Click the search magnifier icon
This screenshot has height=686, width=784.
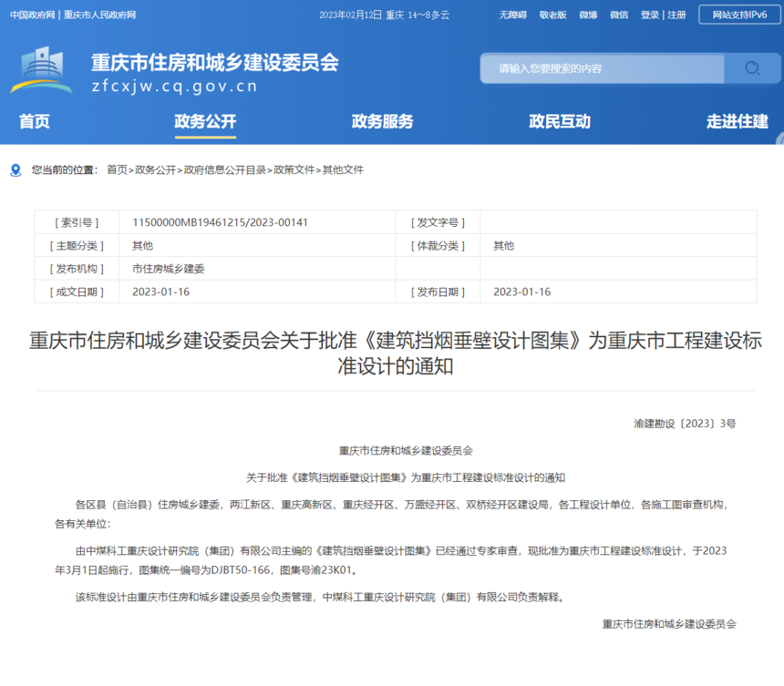[x=752, y=68]
